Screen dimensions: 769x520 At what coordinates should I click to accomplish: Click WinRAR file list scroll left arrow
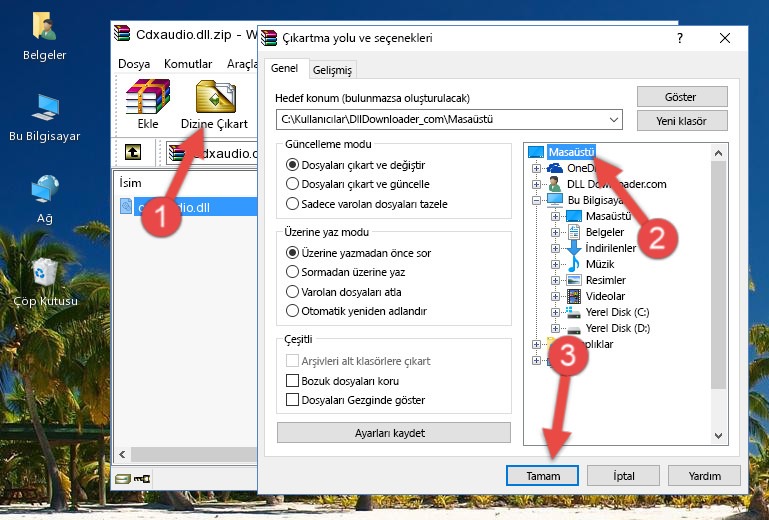[x=122, y=454]
